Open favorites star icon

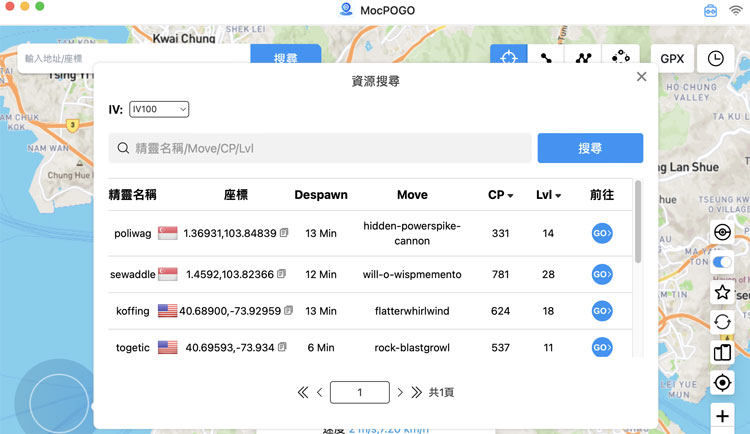722,292
